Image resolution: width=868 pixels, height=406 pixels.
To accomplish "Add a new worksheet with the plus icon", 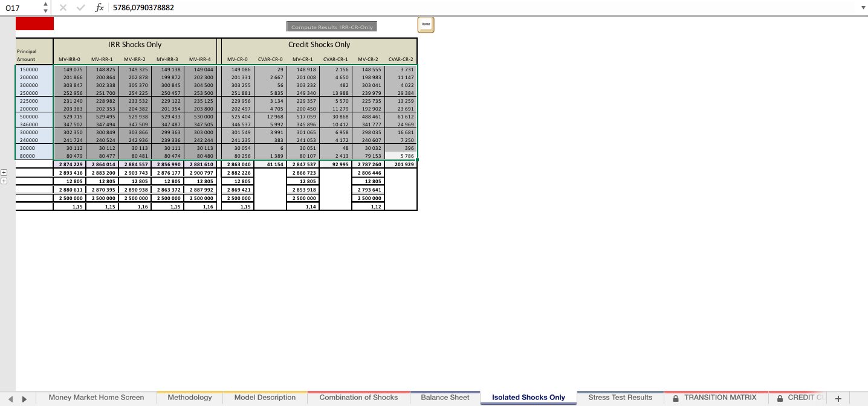I will pyautogui.click(x=838, y=398).
